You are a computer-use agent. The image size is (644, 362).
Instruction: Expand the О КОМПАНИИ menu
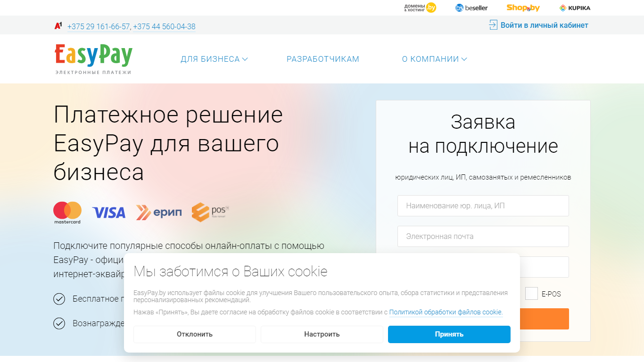434,59
